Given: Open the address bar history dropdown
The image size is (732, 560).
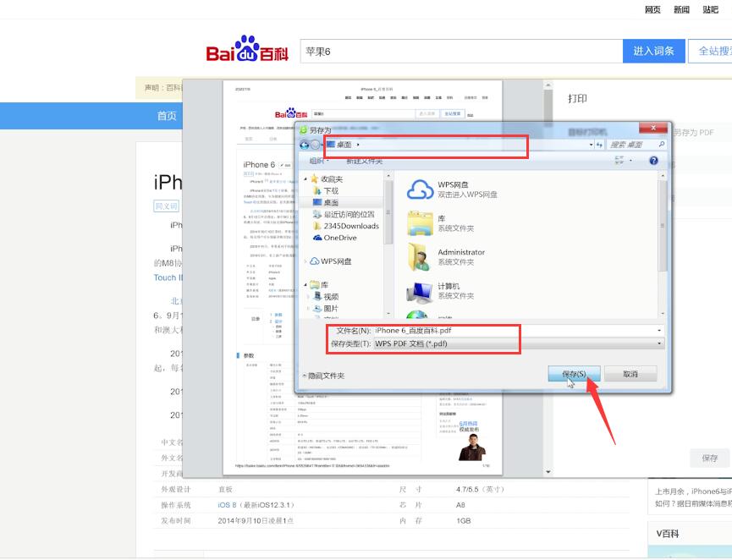Looking at the screenshot, I should (591, 145).
